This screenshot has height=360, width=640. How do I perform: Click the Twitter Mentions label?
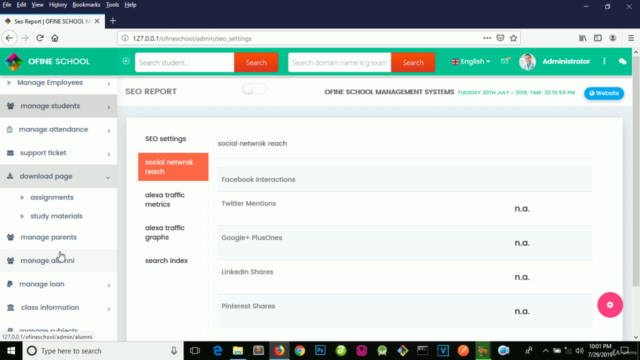click(249, 203)
